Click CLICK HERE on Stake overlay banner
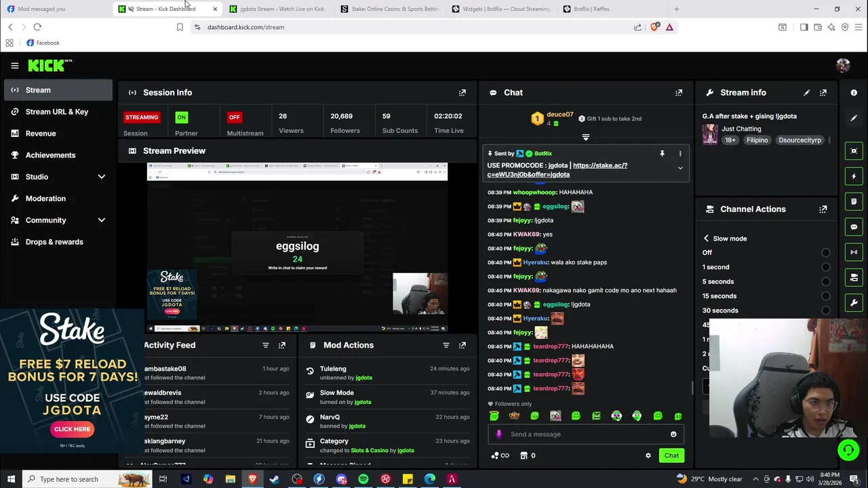868x488 pixels. tap(72, 429)
